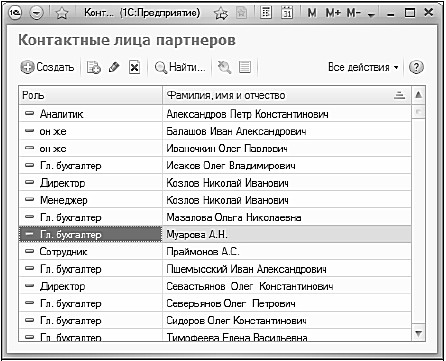The width and height of the screenshot is (446, 361).
Task: Open the title bar small dropdown arrow
Action: pos(372,15)
